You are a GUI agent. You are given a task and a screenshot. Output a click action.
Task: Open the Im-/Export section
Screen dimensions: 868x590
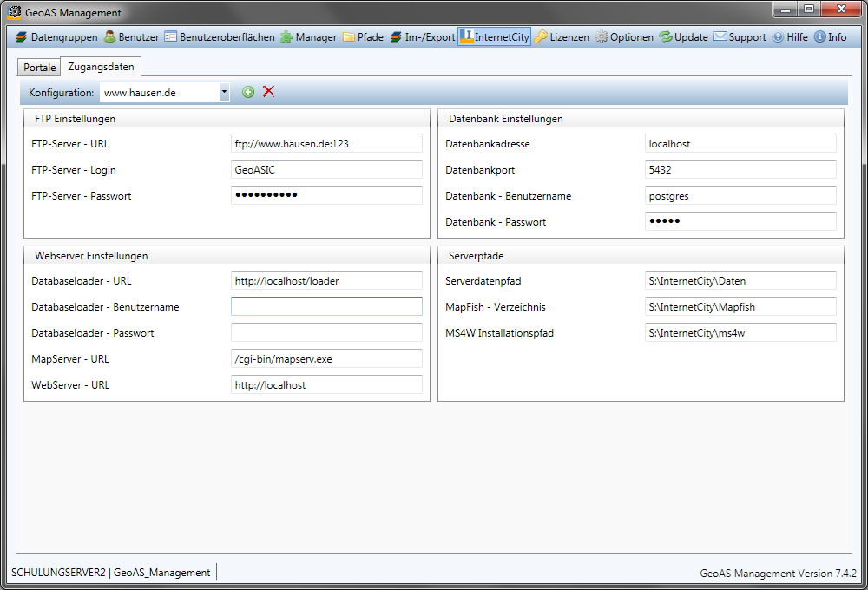pos(423,37)
